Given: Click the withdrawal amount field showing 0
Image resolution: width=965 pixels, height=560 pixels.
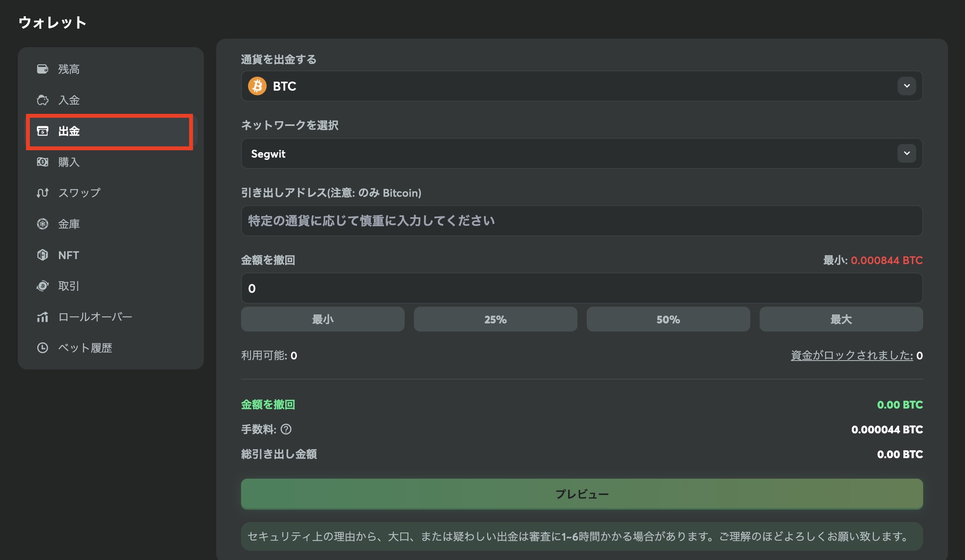Looking at the screenshot, I should pos(582,288).
